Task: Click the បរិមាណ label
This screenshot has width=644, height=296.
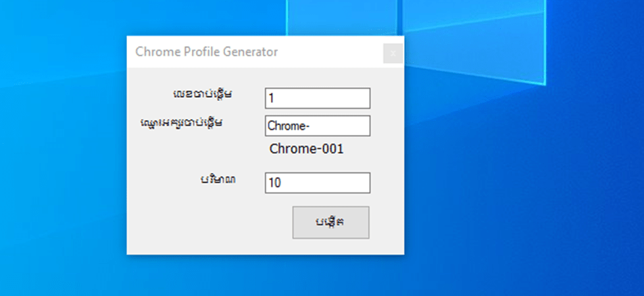Action: [x=218, y=179]
